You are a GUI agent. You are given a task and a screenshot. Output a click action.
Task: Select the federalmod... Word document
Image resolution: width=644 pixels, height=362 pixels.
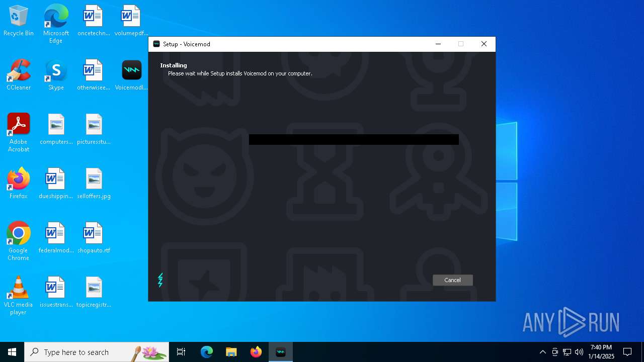[56, 238]
